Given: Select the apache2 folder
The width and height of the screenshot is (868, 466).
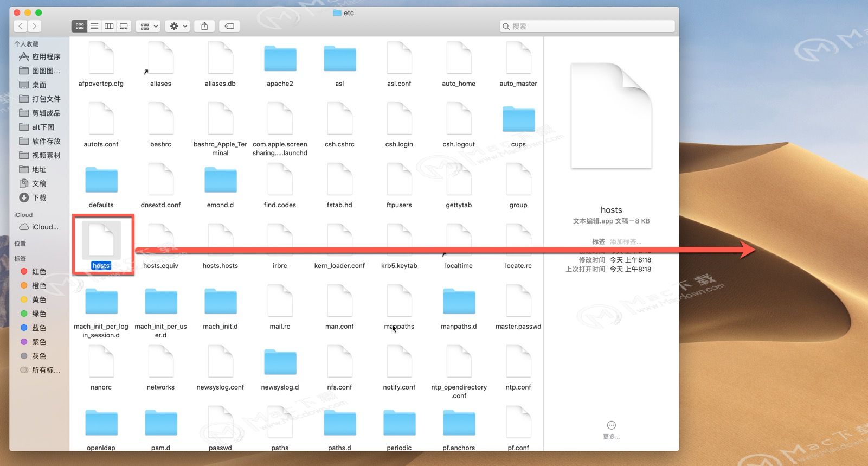Looking at the screenshot, I should [280, 59].
